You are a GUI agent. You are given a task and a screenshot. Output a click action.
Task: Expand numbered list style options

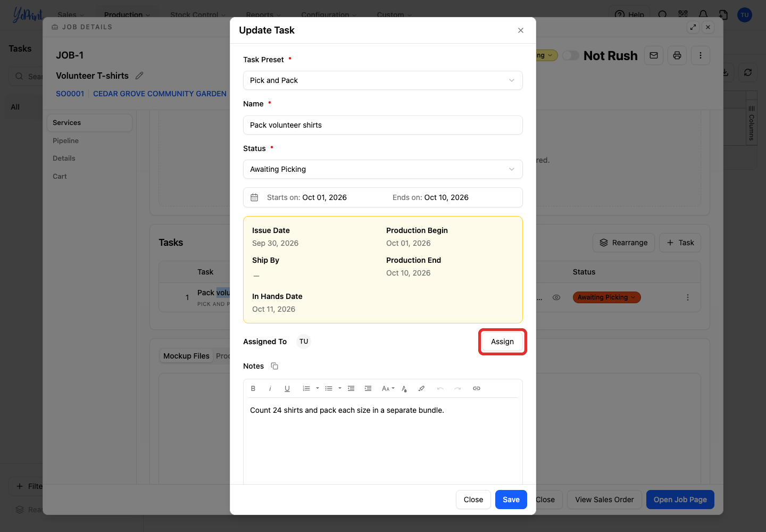[x=318, y=388]
